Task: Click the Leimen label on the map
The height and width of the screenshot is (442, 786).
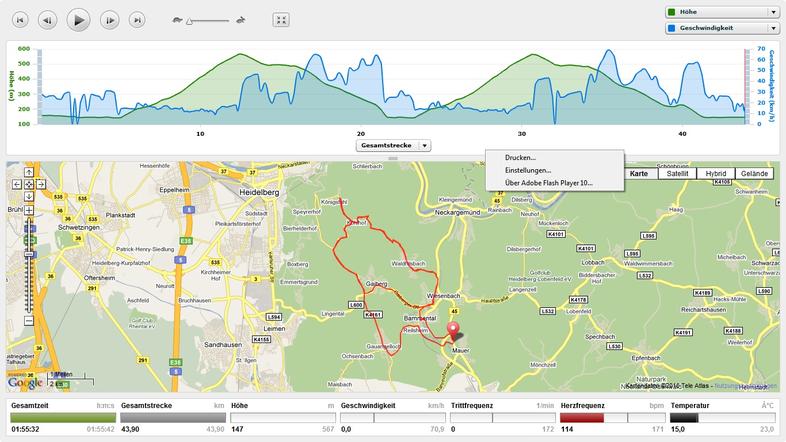Action: pyautogui.click(x=274, y=329)
